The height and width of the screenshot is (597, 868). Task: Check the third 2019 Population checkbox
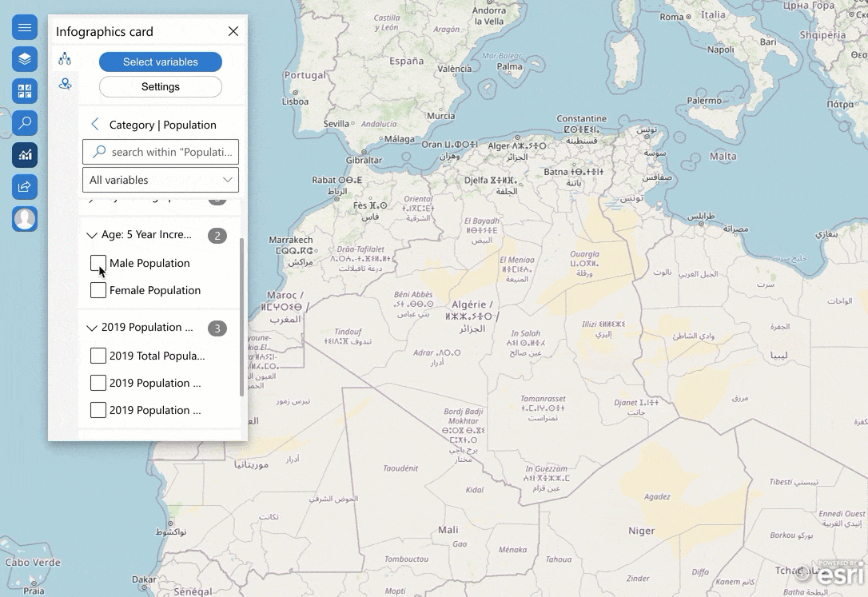[98, 410]
